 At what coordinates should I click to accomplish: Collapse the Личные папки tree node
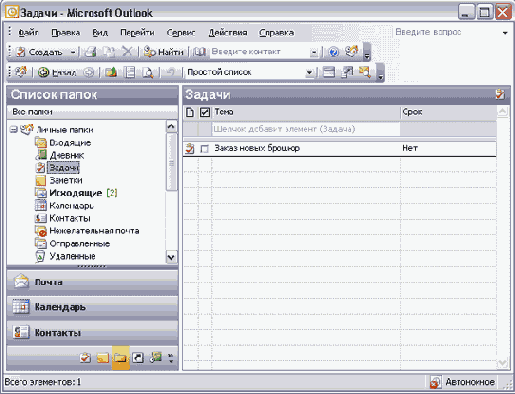click(x=13, y=129)
